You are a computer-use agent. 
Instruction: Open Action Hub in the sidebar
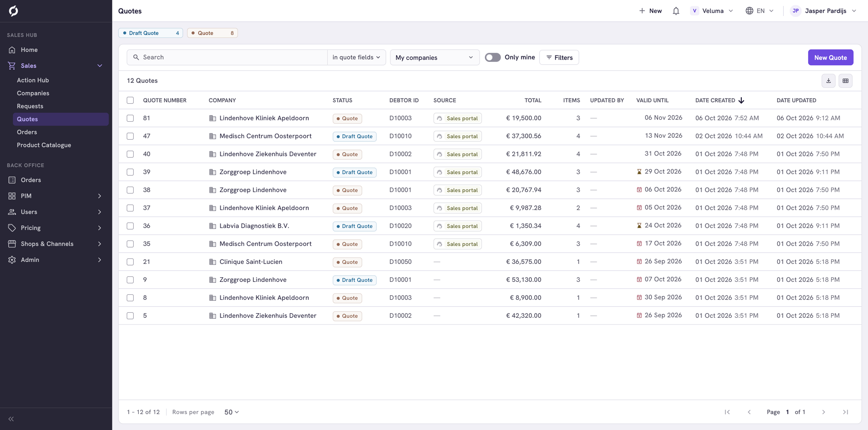33,80
